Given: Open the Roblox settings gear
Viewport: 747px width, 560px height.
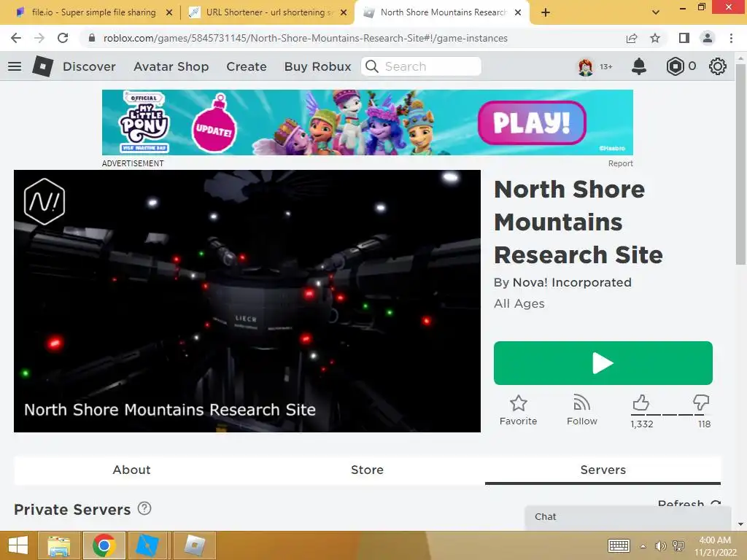Looking at the screenshot, I should 718,66.
